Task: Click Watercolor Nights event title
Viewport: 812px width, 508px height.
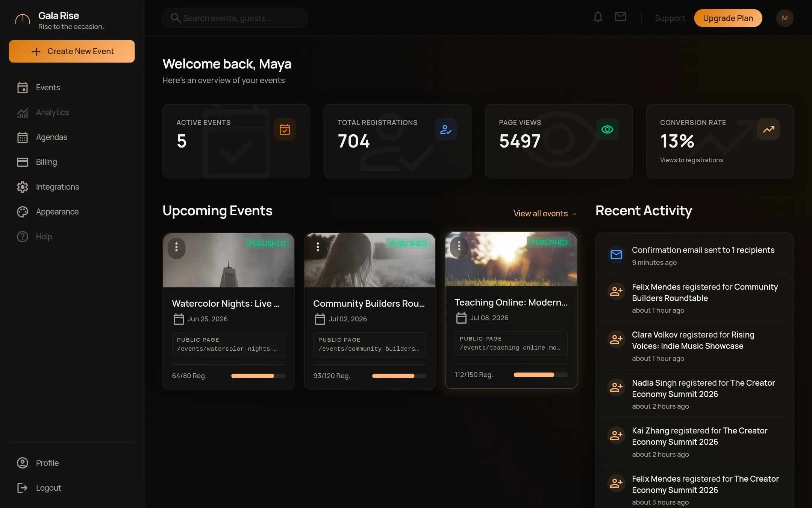Action: [x=226, y=303]
